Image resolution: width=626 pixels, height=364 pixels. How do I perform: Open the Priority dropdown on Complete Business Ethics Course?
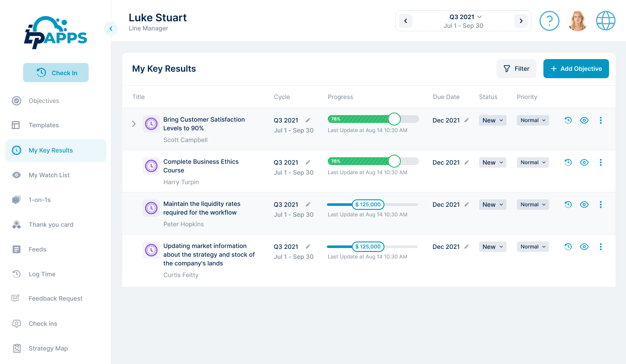click(x=533, y=162)
